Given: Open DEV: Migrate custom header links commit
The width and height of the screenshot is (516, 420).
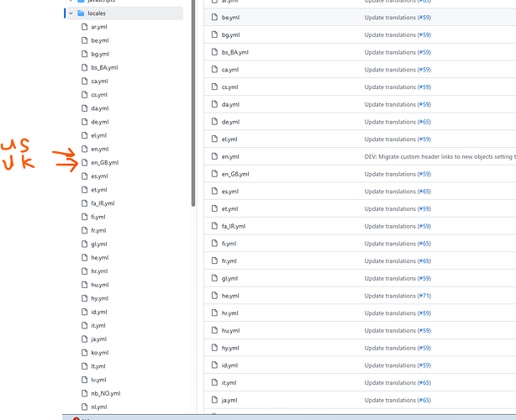Looking at the screenshot, I should 440,156.
